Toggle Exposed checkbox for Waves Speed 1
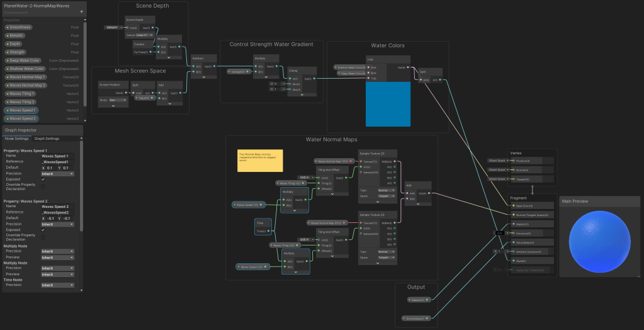Viewport: 644px width, 330px height. [43, 179]
